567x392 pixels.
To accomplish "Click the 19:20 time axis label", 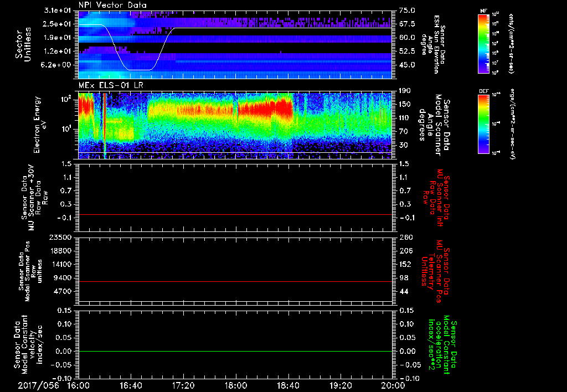I will (341, 385).
